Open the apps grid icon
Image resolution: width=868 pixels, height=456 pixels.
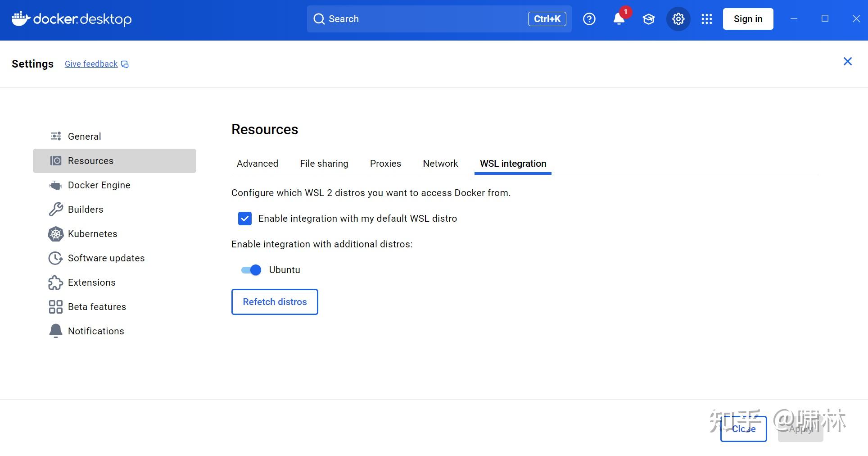707,19
